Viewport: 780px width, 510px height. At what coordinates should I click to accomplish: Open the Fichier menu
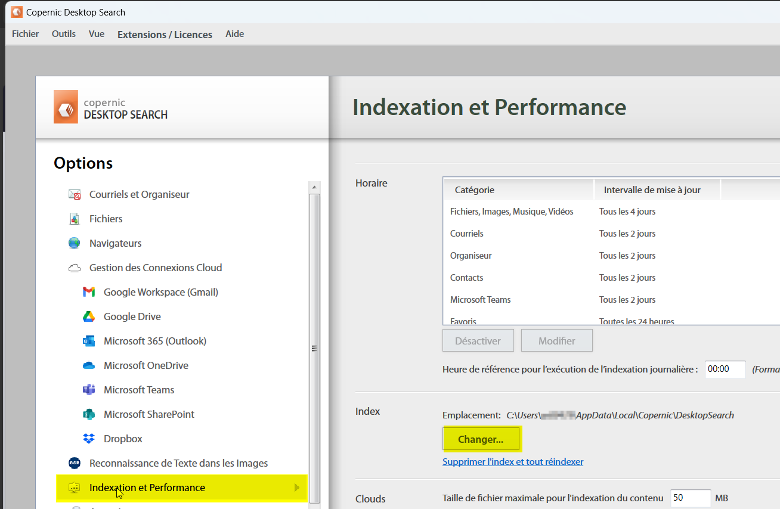pyautogui.click(x=25, y=34)
